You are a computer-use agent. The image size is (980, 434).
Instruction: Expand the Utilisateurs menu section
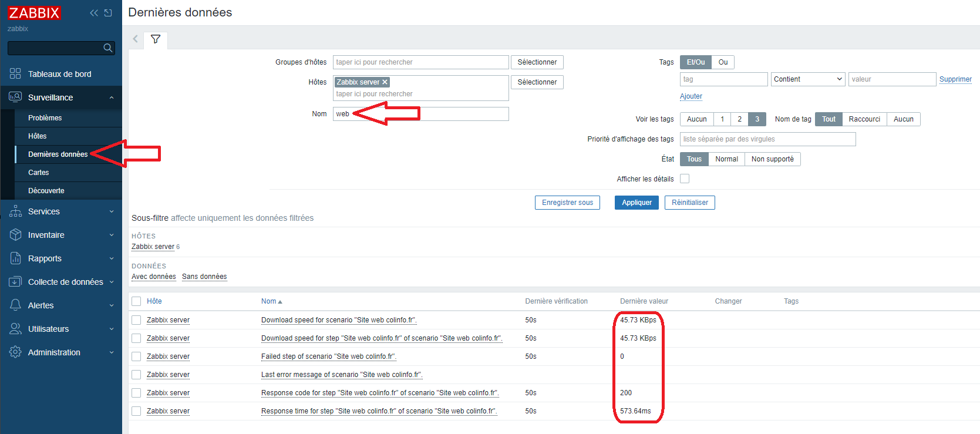click(x=112, y=329)
